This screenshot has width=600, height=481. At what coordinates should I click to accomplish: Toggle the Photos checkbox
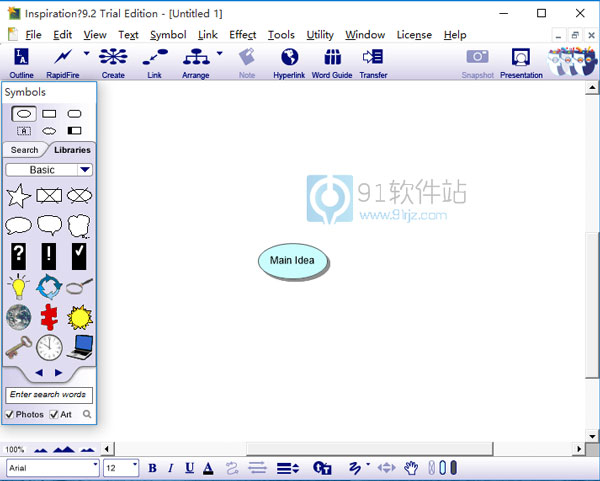(10, 414)
